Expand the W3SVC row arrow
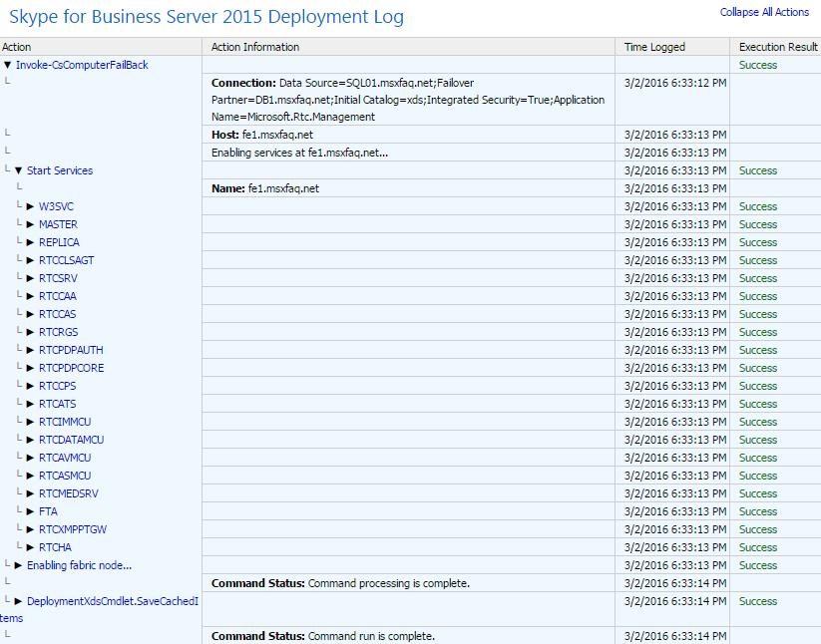The width and height of the screenshot is (821, 644). [30, 206]
